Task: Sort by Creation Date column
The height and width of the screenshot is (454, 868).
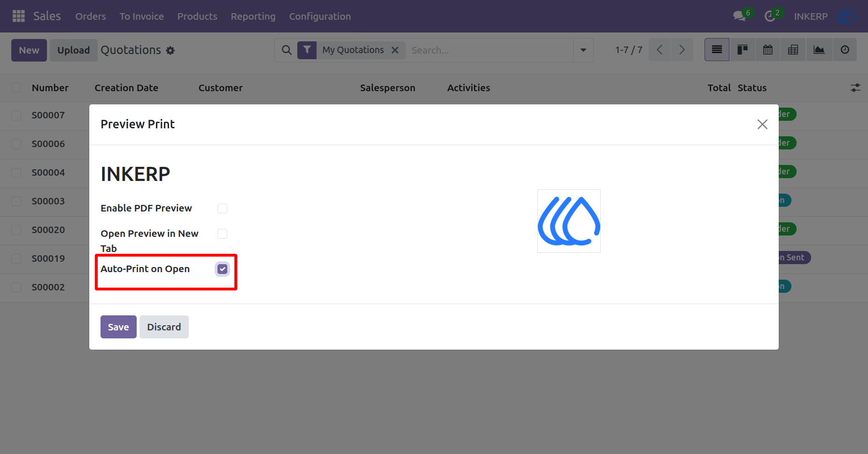Action: 126,88
